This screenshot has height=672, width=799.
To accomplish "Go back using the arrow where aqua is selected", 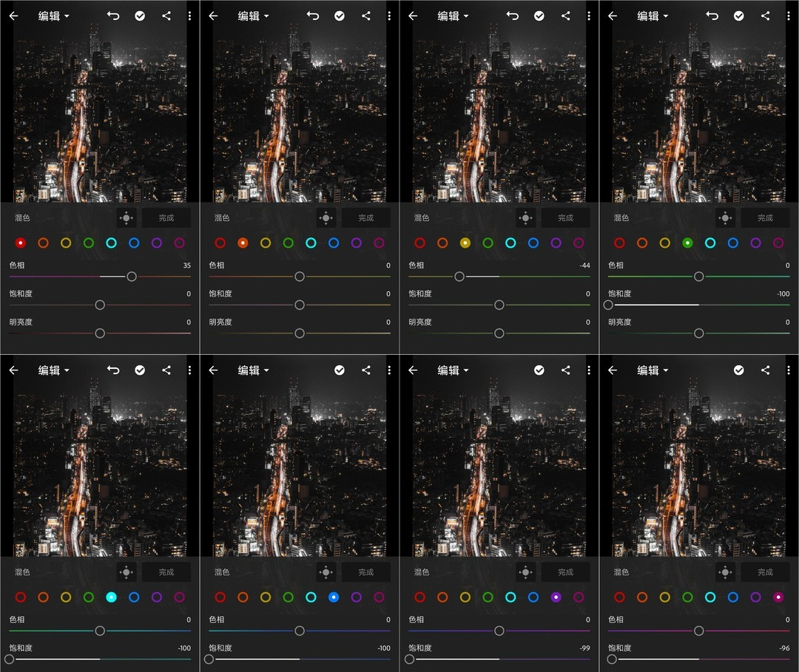I will pos(13,370).
